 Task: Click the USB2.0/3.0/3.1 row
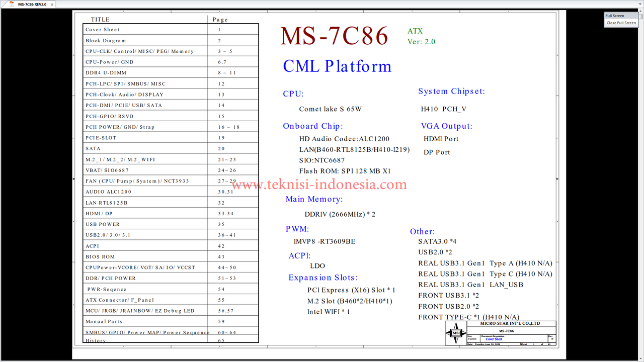point(171,235)
